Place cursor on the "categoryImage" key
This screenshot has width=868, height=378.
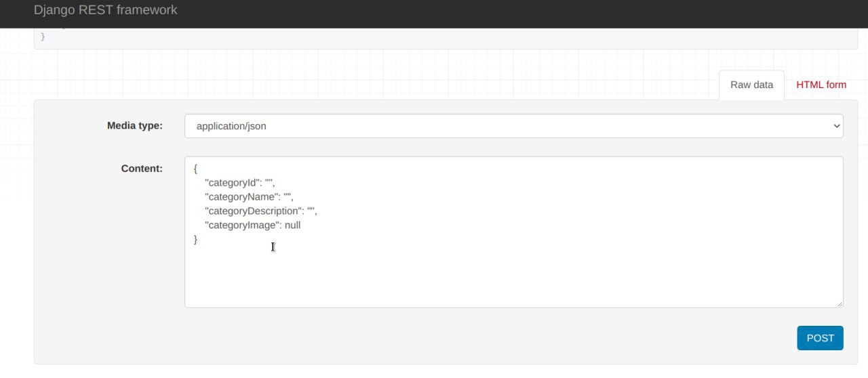pos(242,225)
